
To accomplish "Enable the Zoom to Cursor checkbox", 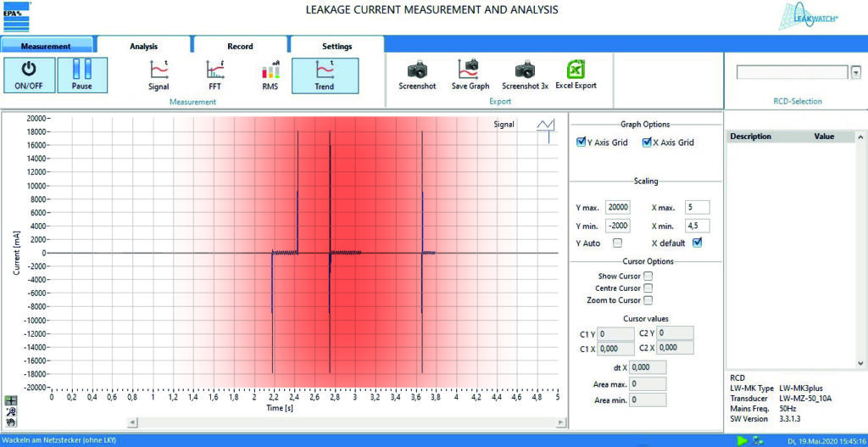I will 648,300.
